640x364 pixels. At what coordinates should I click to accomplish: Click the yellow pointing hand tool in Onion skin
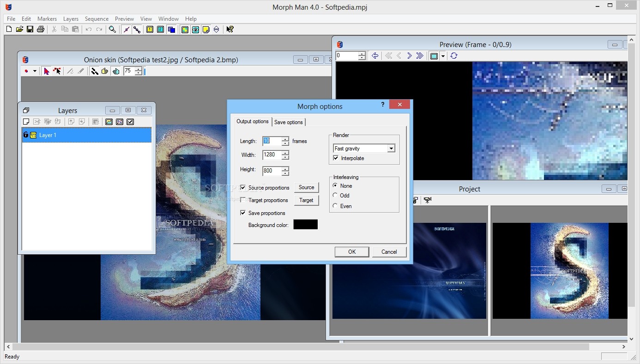[105, 71]
